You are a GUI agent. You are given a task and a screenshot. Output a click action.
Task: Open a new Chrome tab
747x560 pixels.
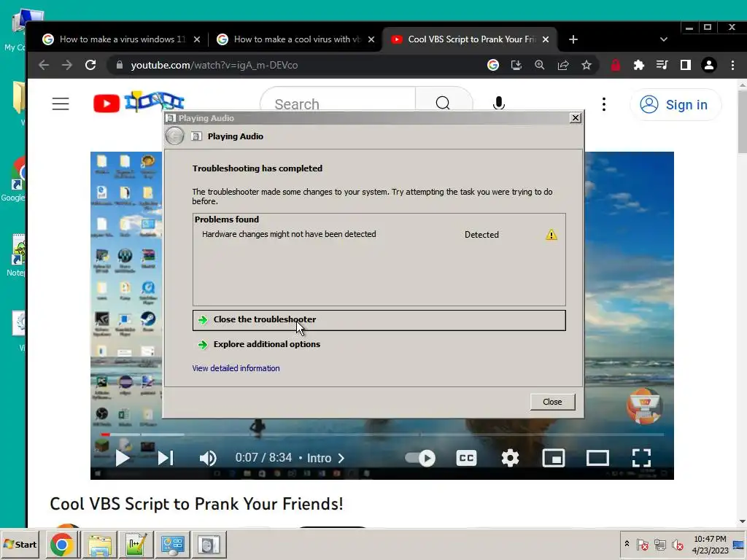pyautogui.click(x=573, y=39)
